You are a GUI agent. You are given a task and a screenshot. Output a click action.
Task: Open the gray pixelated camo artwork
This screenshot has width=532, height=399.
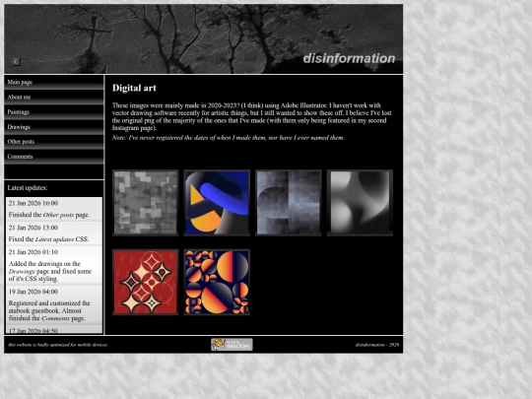146,203
